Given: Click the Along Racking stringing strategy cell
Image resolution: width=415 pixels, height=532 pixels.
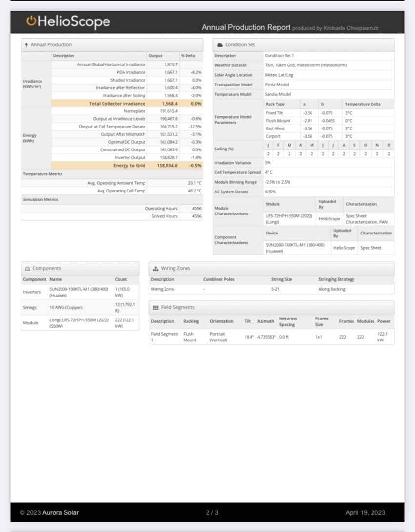Looking at the screenshot, I should (332, 289).
